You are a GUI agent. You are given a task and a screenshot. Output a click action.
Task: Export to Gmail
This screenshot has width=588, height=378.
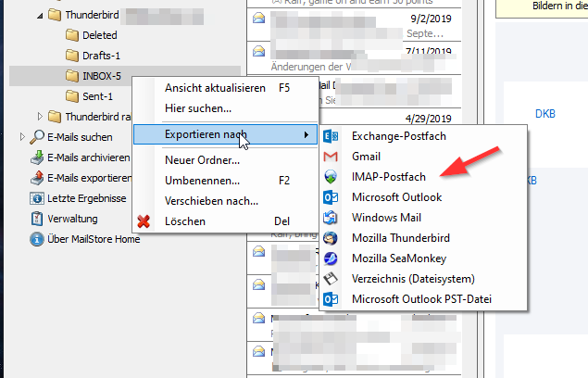tap(423, 157)
